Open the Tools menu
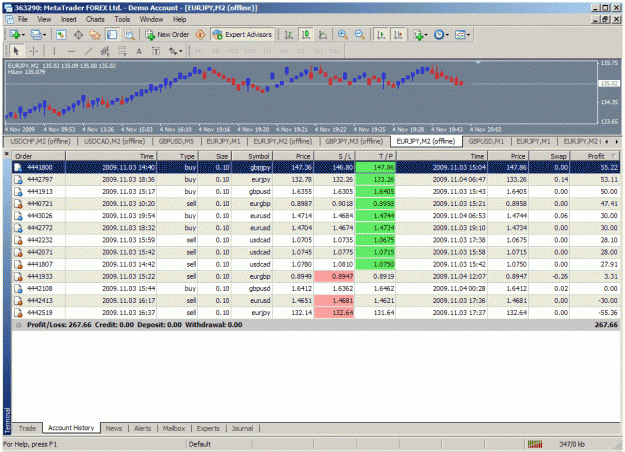Image resolution: width=625 pixels, height=452 pixels. (122, 19)
